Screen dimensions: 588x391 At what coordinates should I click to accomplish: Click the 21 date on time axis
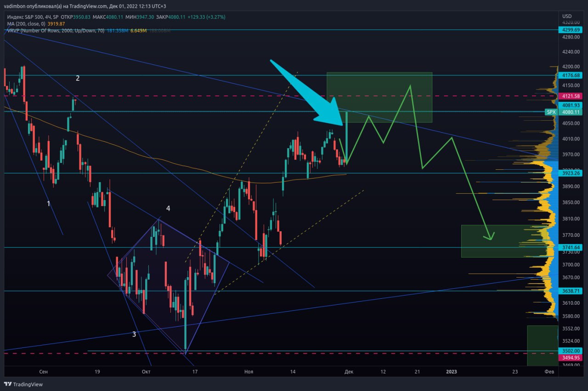click(x=417, y=372)
